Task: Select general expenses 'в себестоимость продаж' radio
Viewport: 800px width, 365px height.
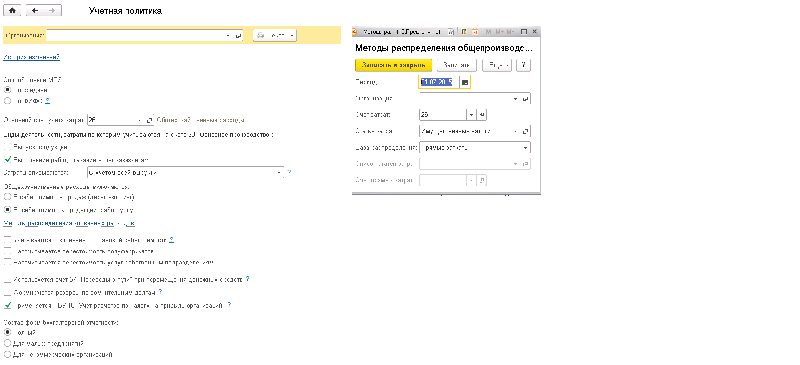Action: [x=7, y=197]
